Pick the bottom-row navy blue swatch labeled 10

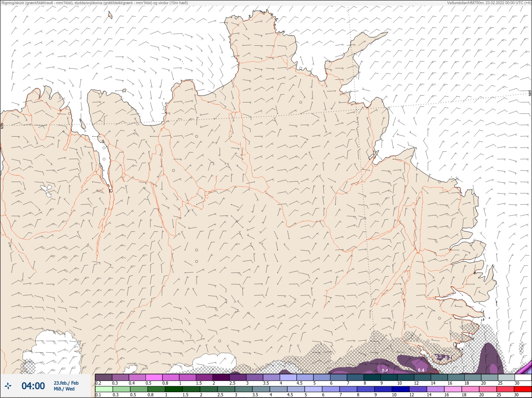[x=401, y=389]
